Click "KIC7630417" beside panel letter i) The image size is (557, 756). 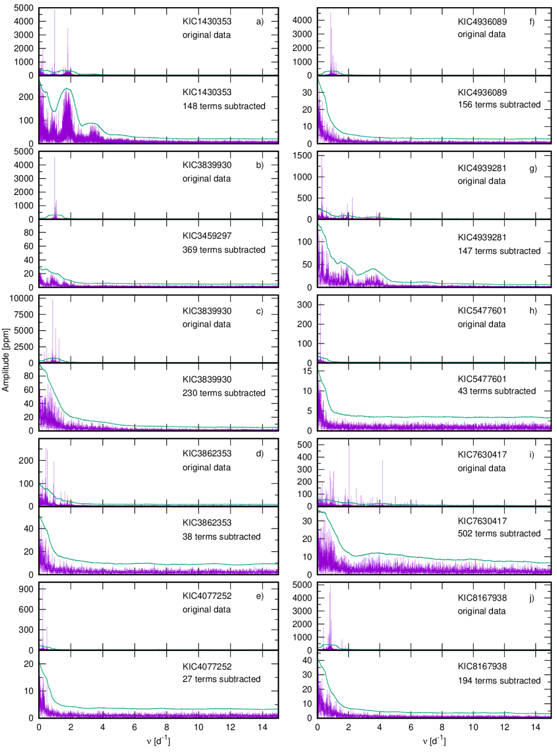click(x=482, y=454)
